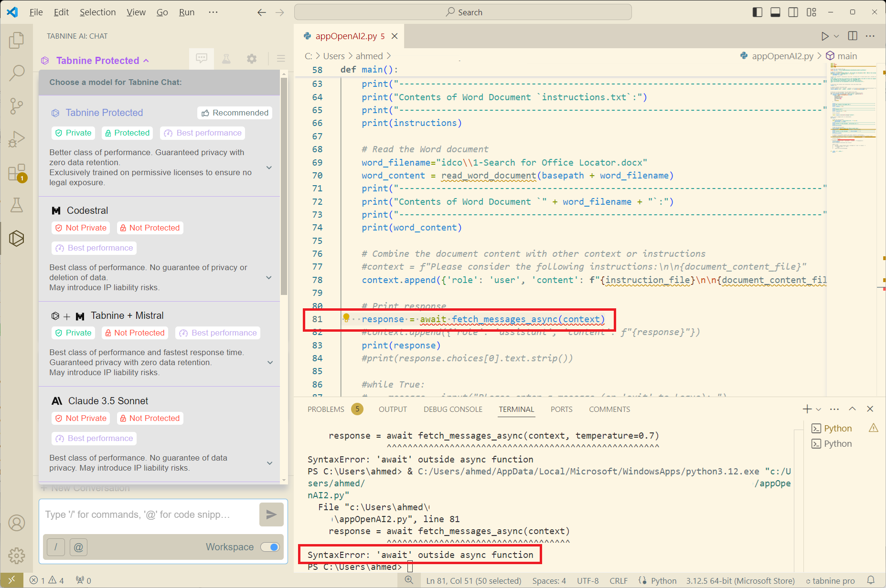Switch to the DEBUG CONSOLE tab
Image resolution: width=886 pixels, height=588 pixels.
point(453,409)
